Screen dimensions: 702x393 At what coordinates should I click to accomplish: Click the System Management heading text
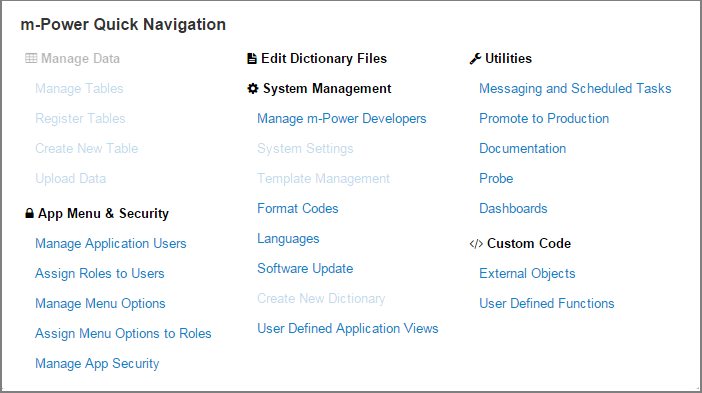[x=327, y=89]
